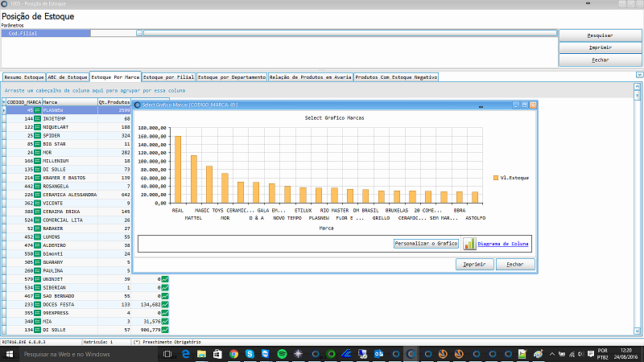Open the Estoque por Filial tab
The image size is (644, 362).
(x=168, y=77)
